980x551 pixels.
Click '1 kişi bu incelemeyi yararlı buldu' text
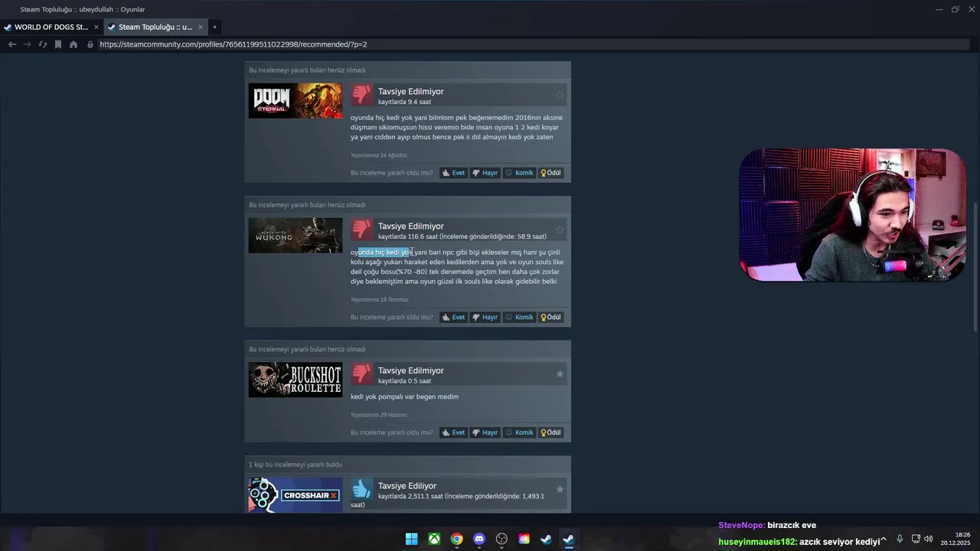[296, 465]
